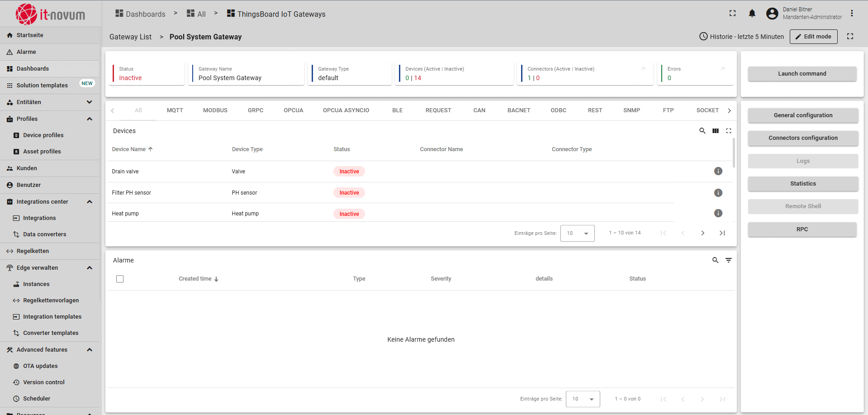Click the notifications bell icon
This screenshot has width=868, height=415.
tap(752, 14)
